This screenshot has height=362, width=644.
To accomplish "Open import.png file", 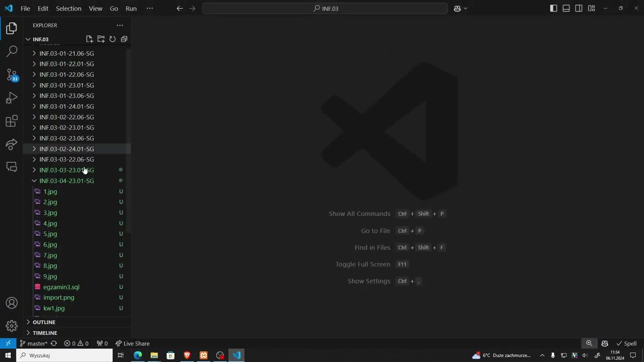I will pos(58,298).
